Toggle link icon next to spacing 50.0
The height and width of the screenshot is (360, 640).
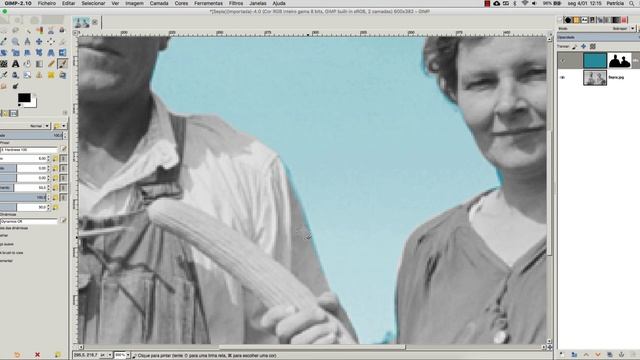(x=63, y=187)
